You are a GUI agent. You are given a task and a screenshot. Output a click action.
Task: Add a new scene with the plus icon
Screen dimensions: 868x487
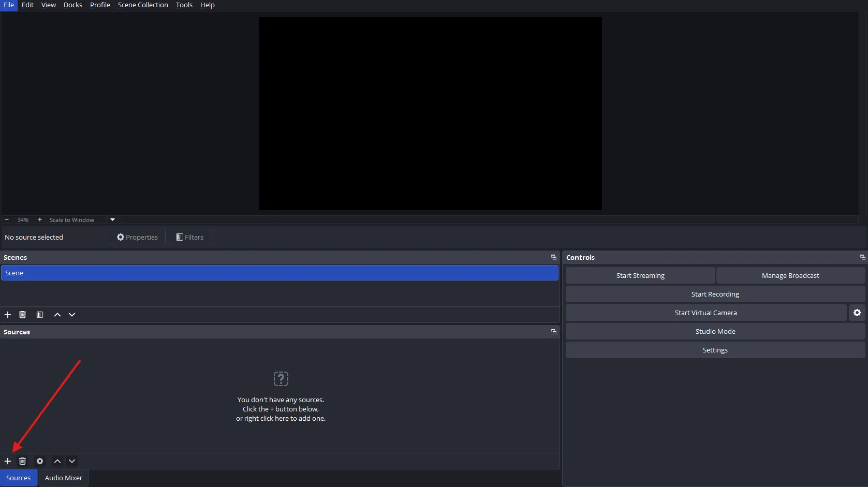(8, 314)
